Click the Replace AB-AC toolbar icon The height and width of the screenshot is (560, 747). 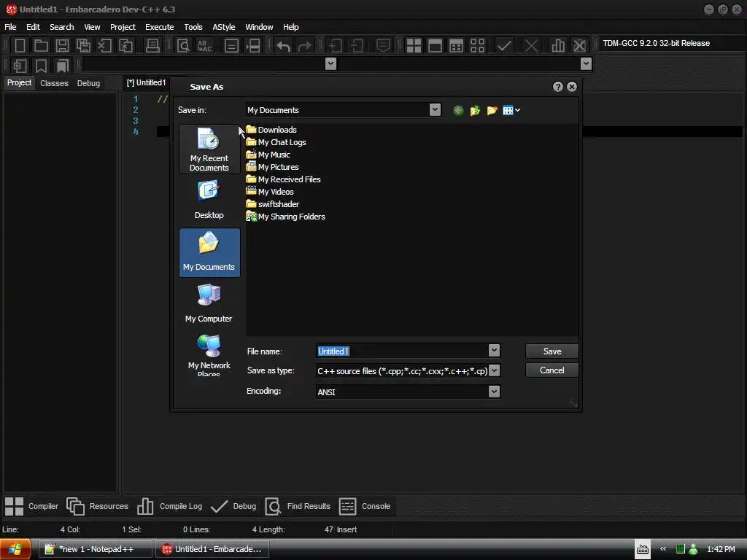(204, 46)
